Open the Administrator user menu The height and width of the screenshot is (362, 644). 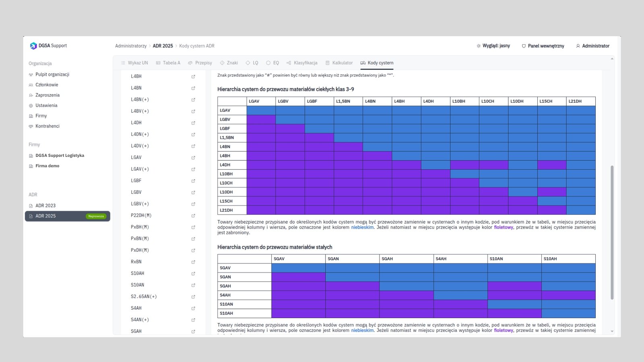592,46
